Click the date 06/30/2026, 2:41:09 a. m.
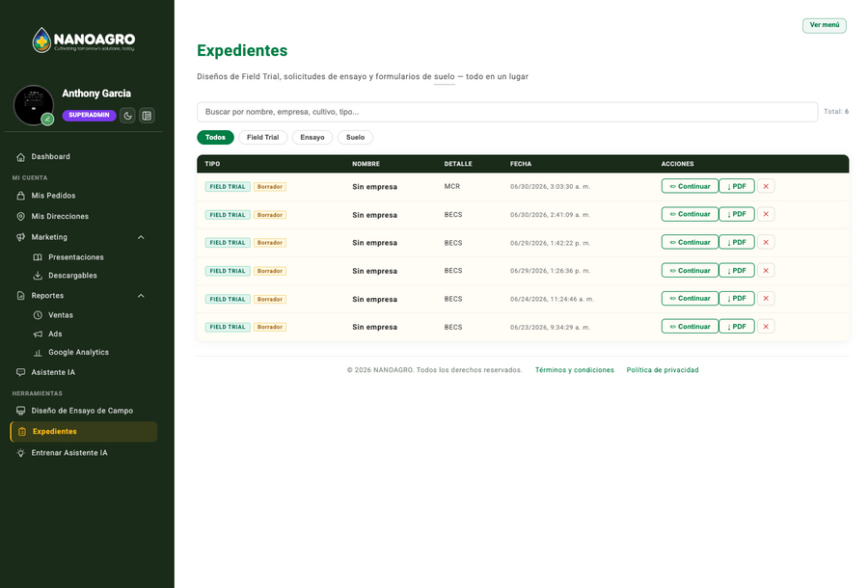868x588 pixels. point(551,215)
